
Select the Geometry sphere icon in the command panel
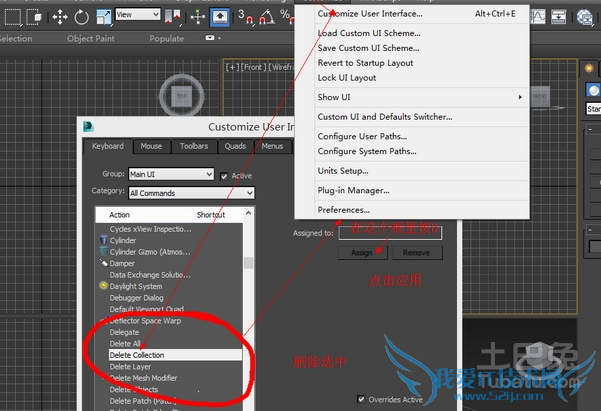click(x=593, y=90)
